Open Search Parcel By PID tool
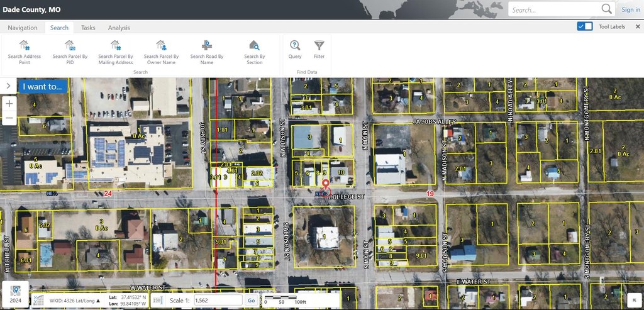 [x=70, y=52]
